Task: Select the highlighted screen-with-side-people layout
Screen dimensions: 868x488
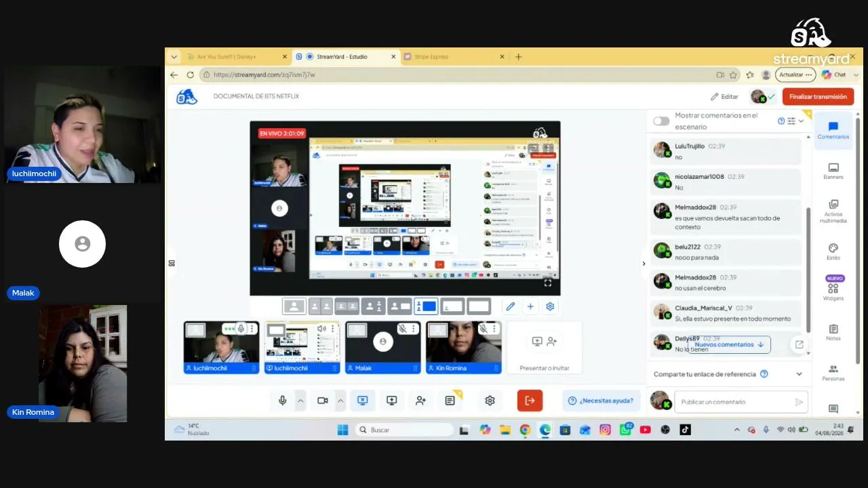Action: [426, 306]
